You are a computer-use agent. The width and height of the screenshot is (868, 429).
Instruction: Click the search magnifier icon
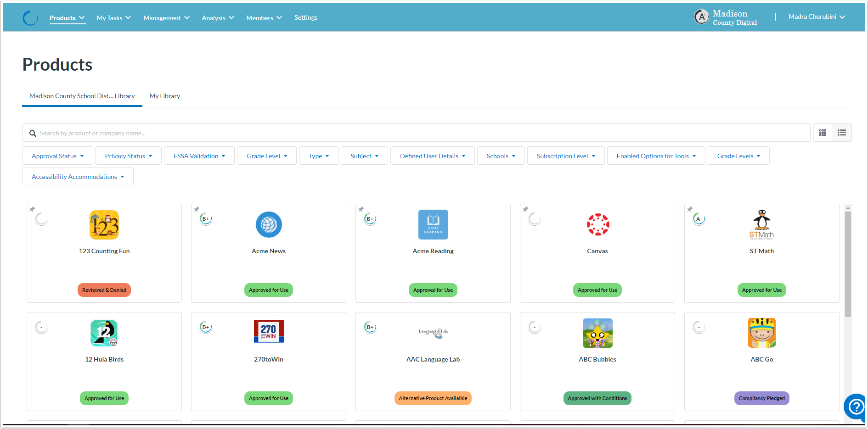[x=33, y=133]
